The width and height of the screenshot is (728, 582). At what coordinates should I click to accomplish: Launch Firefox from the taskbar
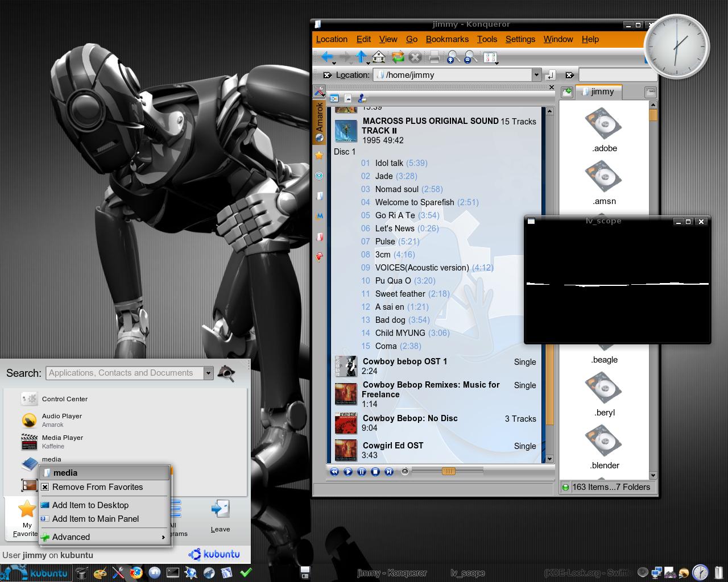coord(136,572)
